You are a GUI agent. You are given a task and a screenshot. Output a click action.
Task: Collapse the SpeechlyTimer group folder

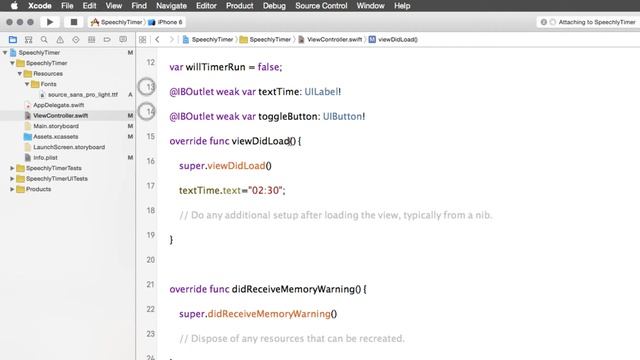point(12,63)
